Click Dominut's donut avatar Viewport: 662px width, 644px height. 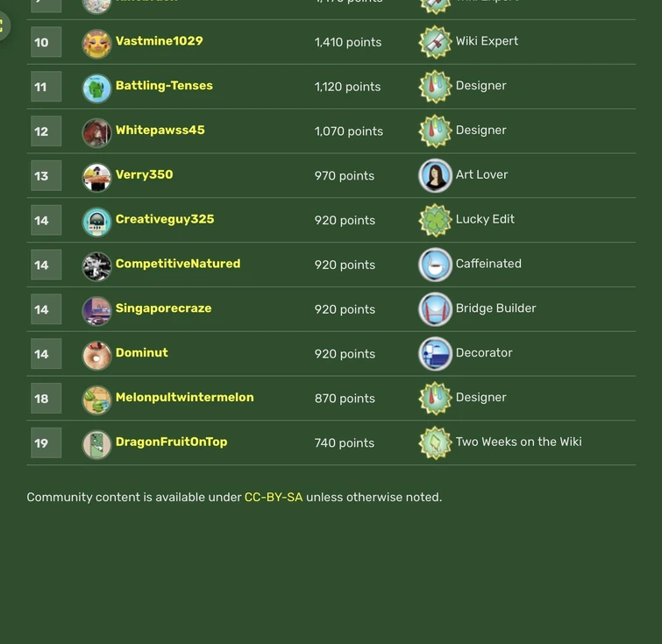click(96, 355)
